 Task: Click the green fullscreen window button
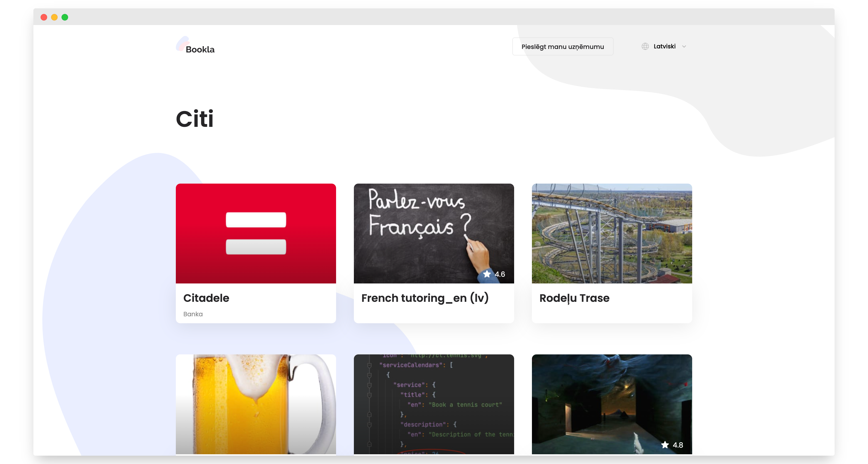tap(65, 17)
